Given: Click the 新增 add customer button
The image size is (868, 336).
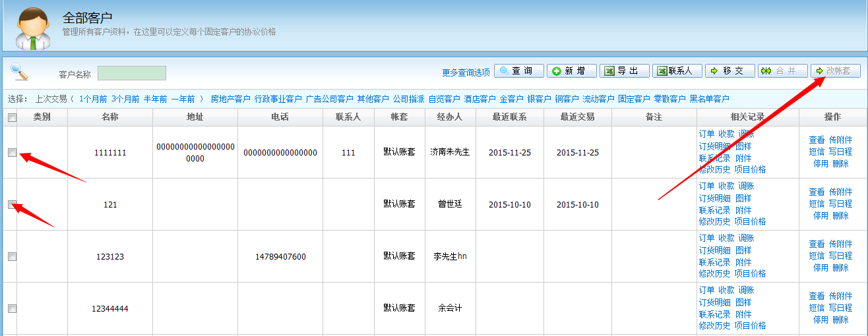Looking at the screenshot, I should [x=572, y=71].
